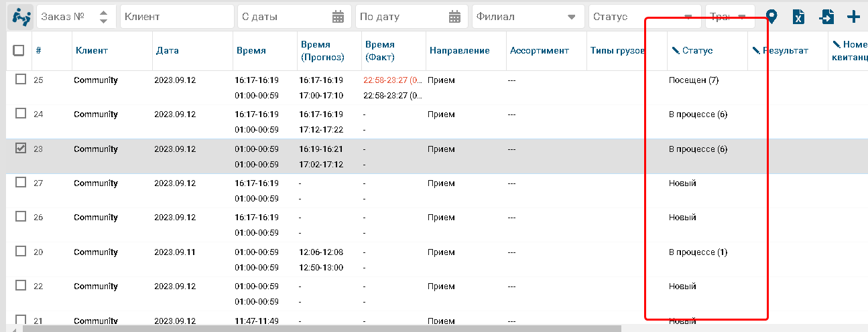Toggle the select-all checkbox in header
Viewport: 868px width, 332px height.
pyautogui.click(x=19, y=50)
